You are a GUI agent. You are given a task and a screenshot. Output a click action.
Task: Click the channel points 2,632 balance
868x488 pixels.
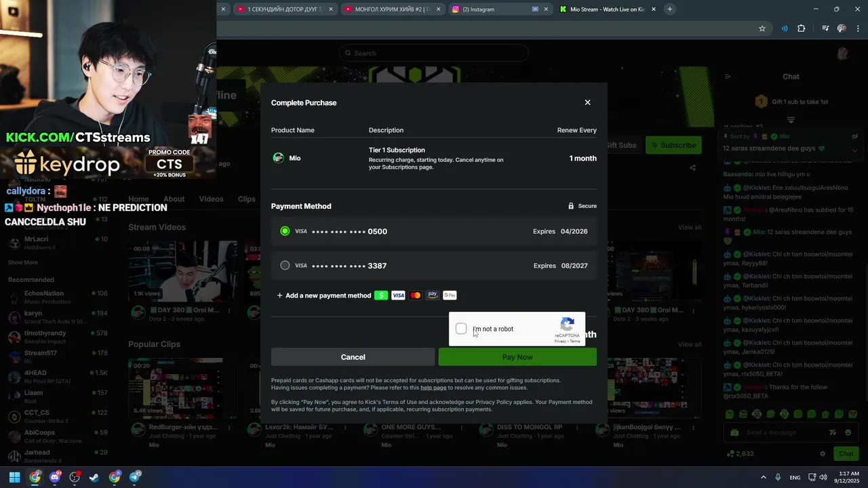[x=740, y=453]
